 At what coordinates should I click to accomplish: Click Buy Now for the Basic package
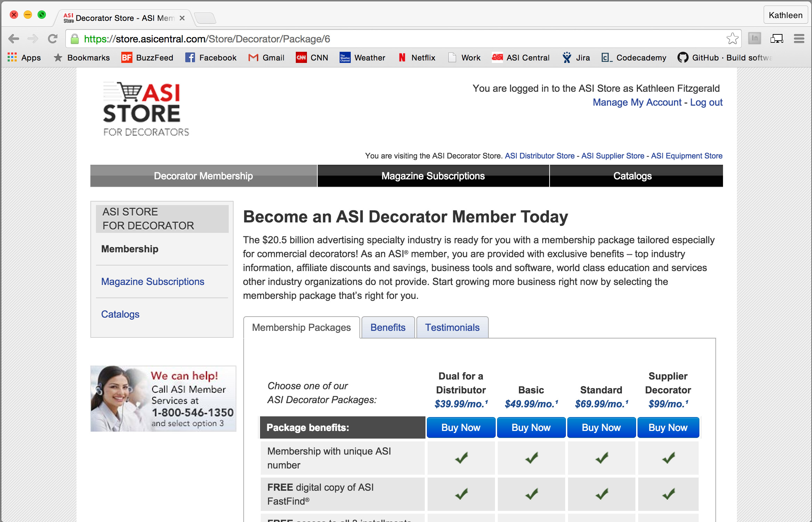point(531,427)
